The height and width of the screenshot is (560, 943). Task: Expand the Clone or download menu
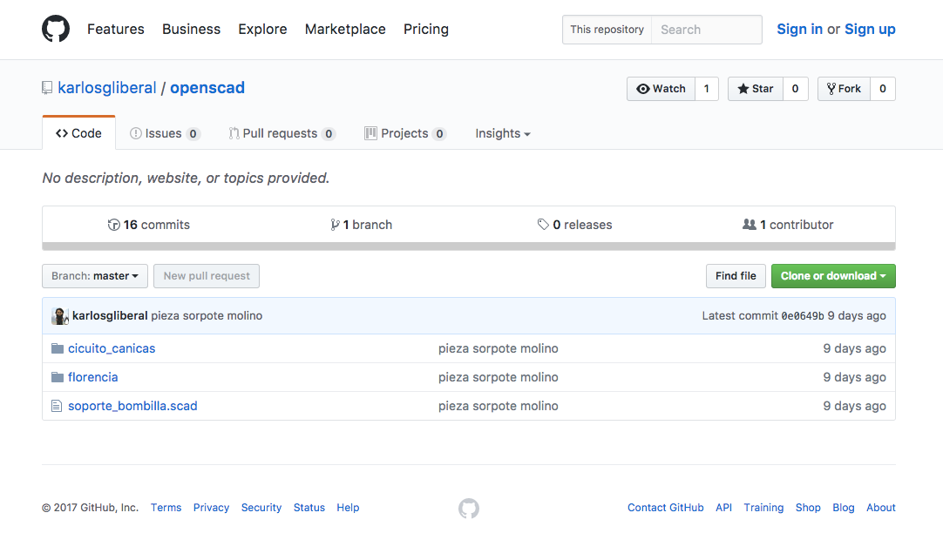tap(833, 276)
